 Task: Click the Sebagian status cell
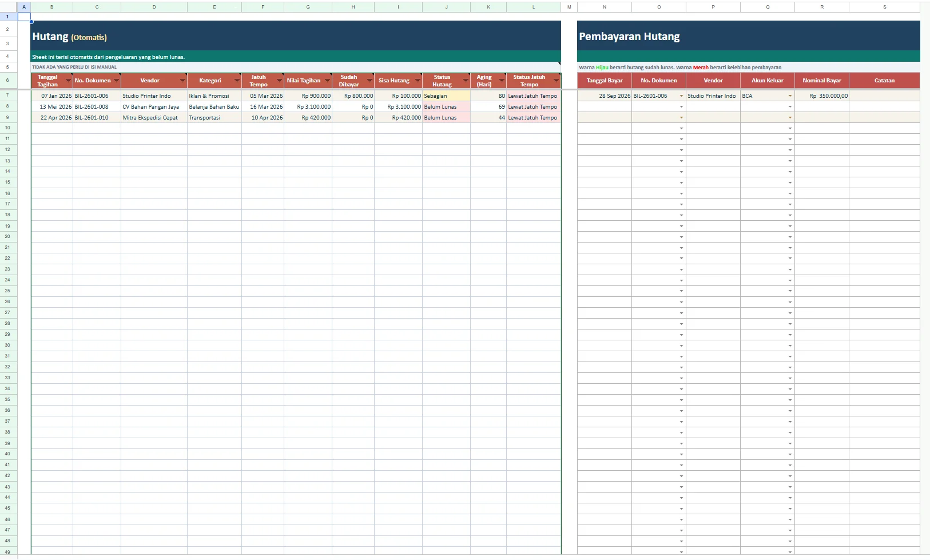(446, 96)
